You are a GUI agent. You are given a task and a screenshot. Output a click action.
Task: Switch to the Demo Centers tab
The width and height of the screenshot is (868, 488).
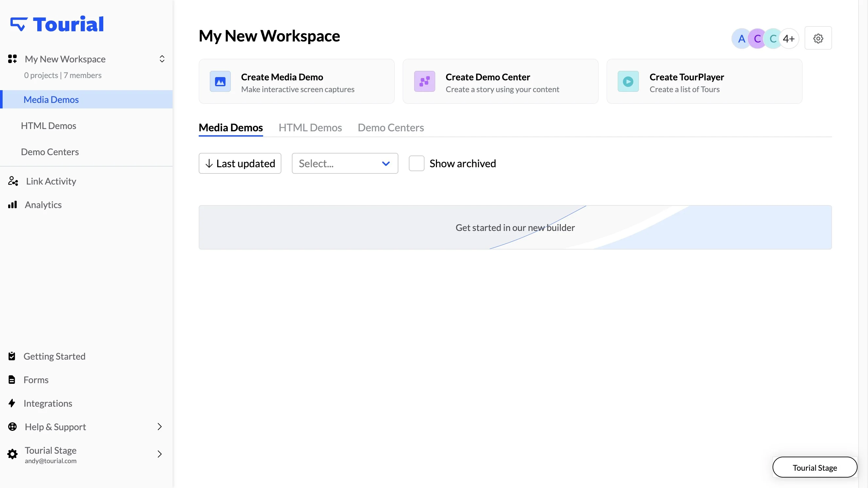pyautogui.click(x=391, y=128)
